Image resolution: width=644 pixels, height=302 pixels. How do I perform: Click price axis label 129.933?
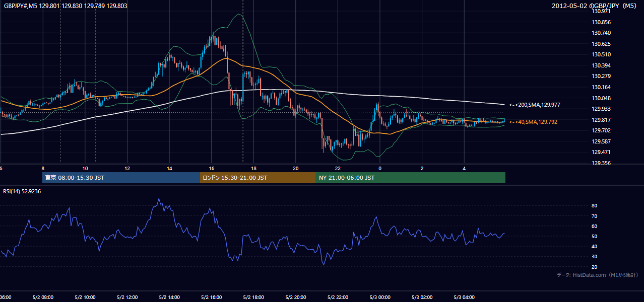pos(602,109)
